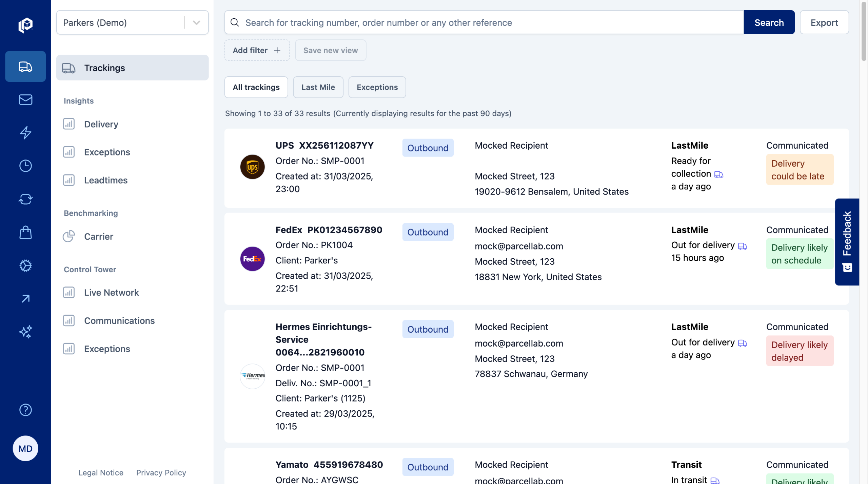Click the sparkles icon in the sidebar
The width and height of the screenshot is (868, 484).
coord(25,332)
